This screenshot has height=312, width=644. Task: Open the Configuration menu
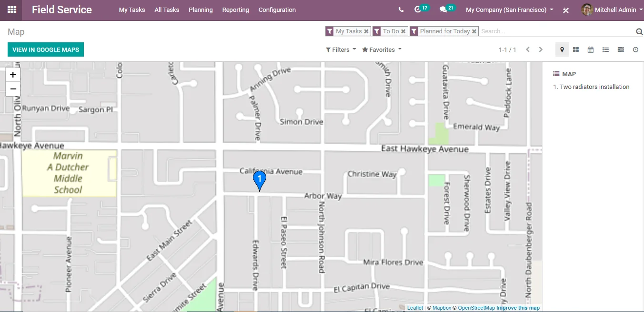[277, 10]
